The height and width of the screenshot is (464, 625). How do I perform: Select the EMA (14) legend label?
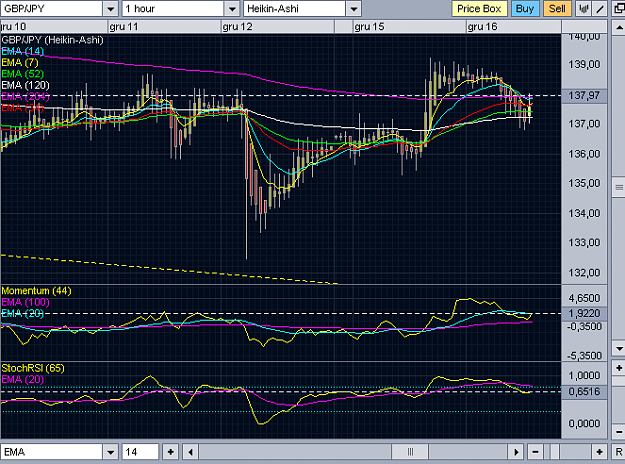[22, 51]
